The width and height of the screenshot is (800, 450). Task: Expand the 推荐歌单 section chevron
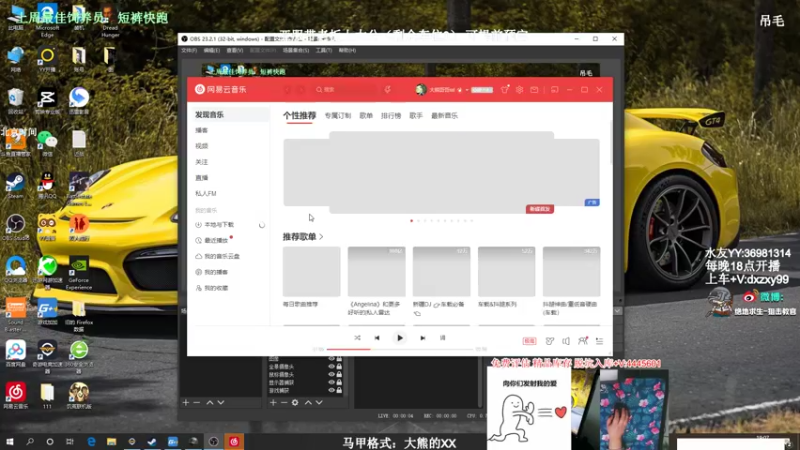tap(321, 237)
